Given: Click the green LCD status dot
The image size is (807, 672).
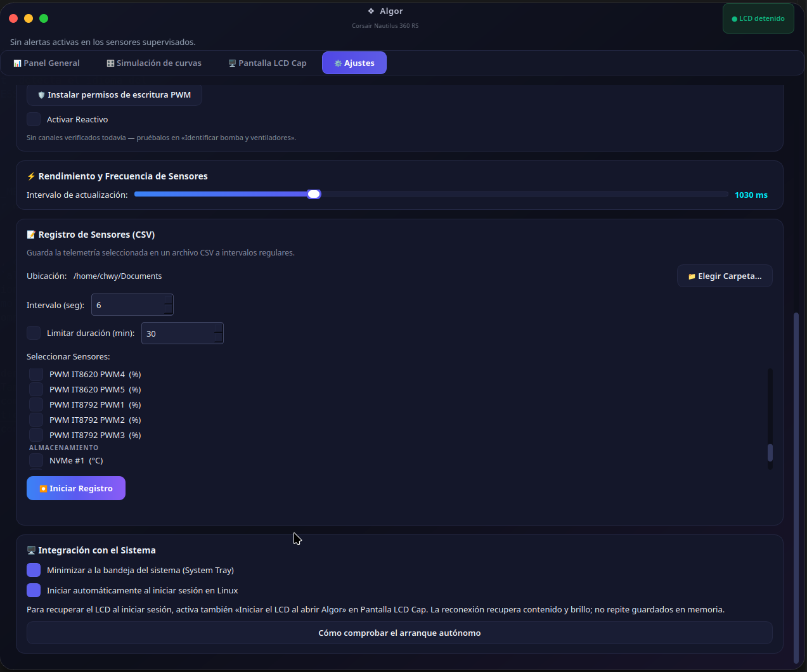Looking at the screenshot, I should click(734, 19).
